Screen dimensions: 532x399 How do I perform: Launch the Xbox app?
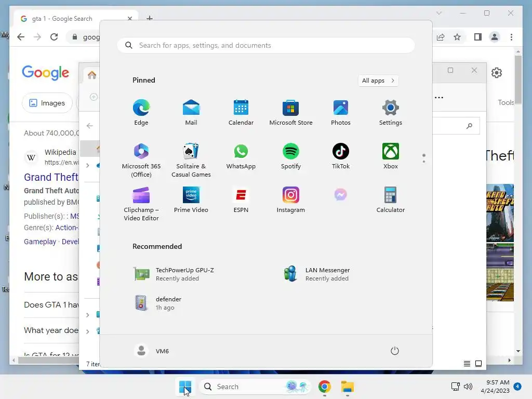tap(391, 156)
